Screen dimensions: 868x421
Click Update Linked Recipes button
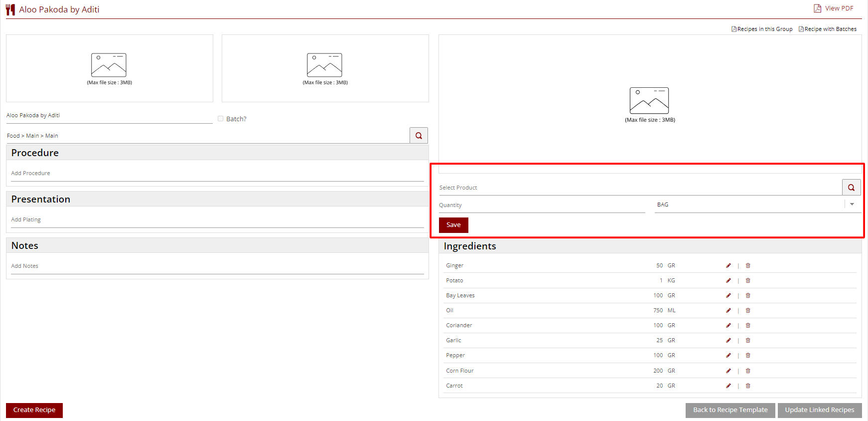pyautogui.click(x=819, y=410)
